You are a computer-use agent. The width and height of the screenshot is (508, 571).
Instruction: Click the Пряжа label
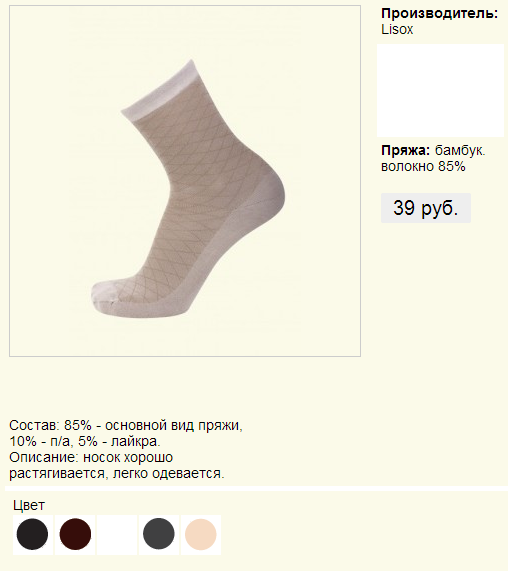[405, 150]
